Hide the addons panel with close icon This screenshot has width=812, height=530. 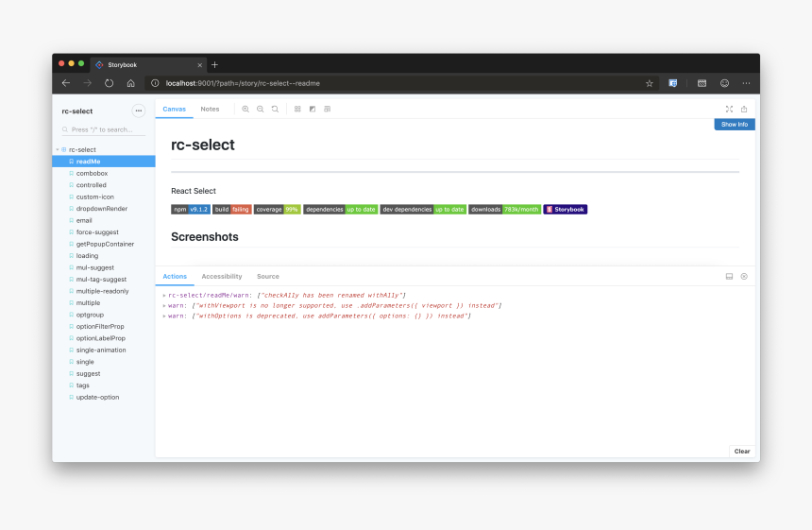pos(744,277)
